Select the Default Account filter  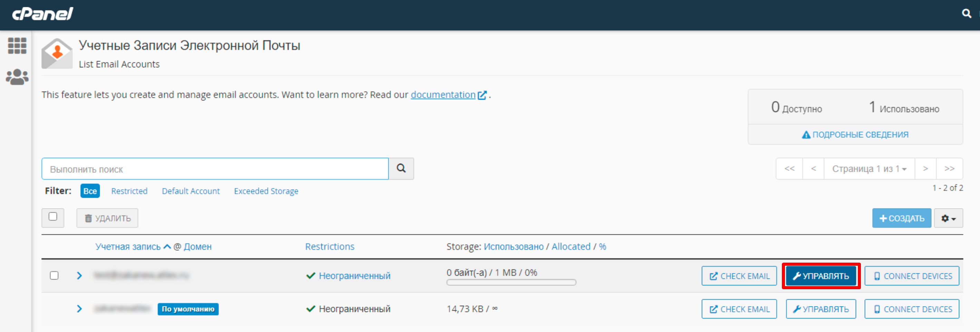click(191, 191)
